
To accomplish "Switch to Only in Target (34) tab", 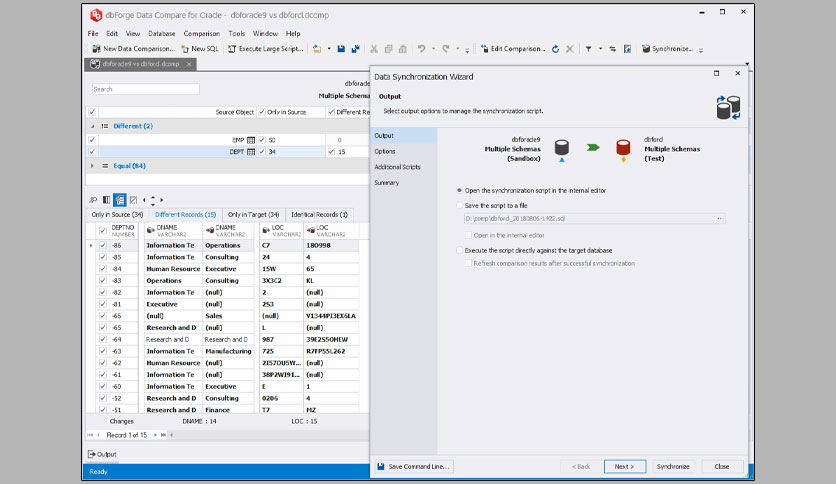I will click(x=253, y=214).
